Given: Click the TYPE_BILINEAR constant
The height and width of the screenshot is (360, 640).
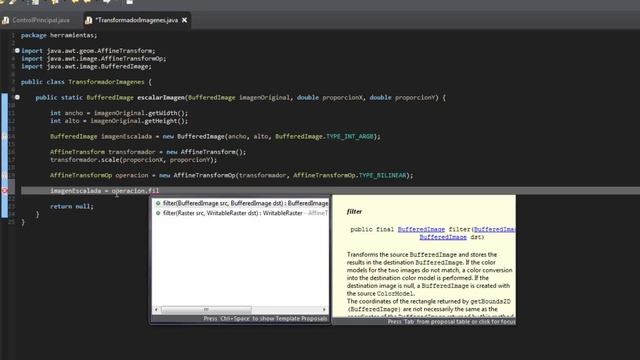Looking at the screenshot, I should coord(383,175).
